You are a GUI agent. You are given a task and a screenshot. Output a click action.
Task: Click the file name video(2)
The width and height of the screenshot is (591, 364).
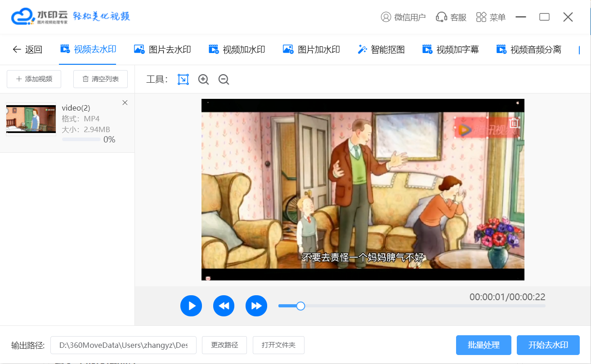click(x=76, y=108)
